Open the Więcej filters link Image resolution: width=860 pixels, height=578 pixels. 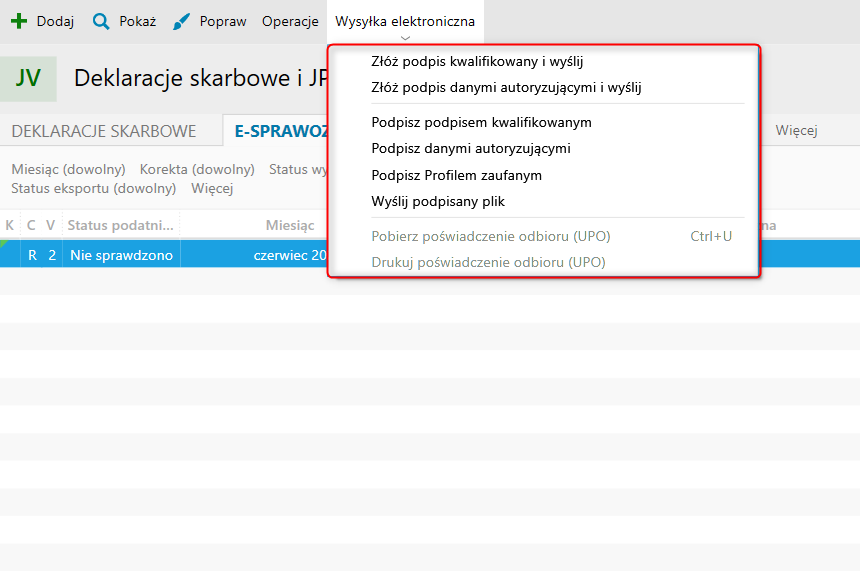(x=212, y=189)
